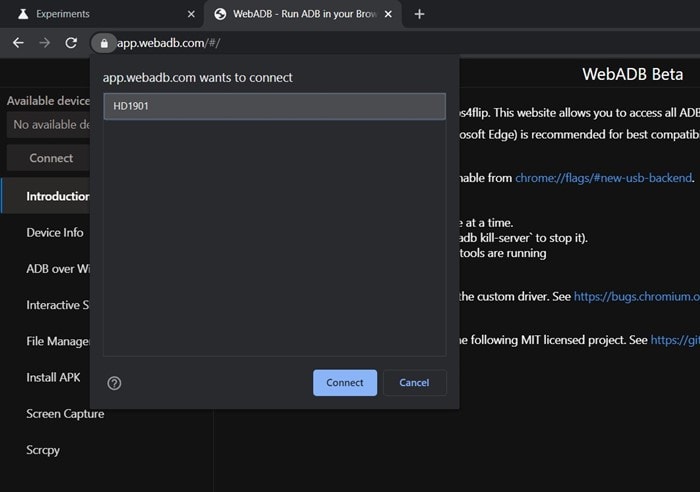
Task: Switch to the Experiments tab
Action: click(102, 14)
